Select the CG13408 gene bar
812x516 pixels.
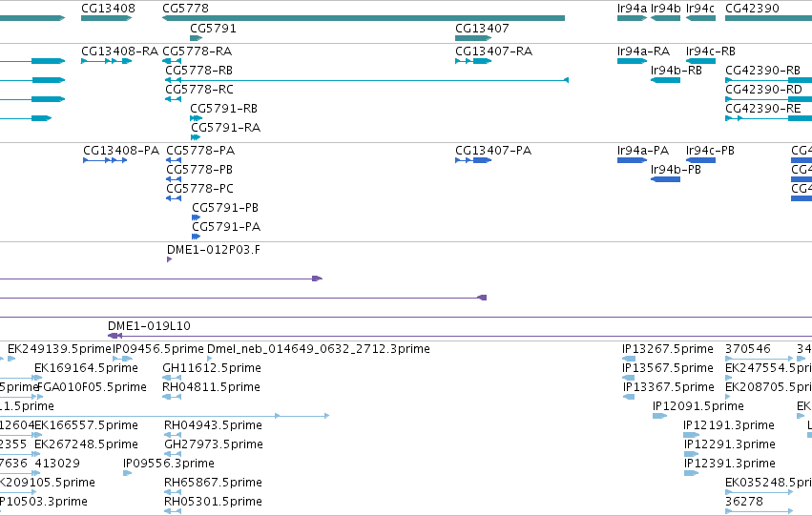point(107,18)
